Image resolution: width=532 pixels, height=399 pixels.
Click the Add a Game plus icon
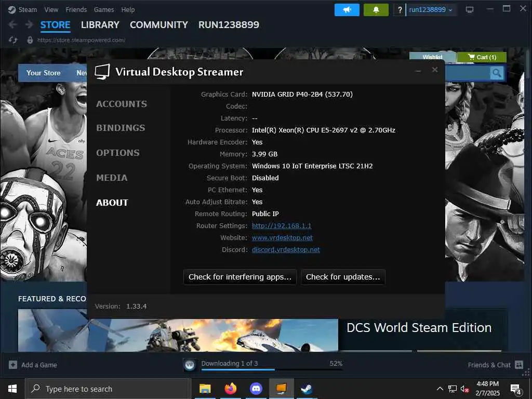tap(13, 365)
